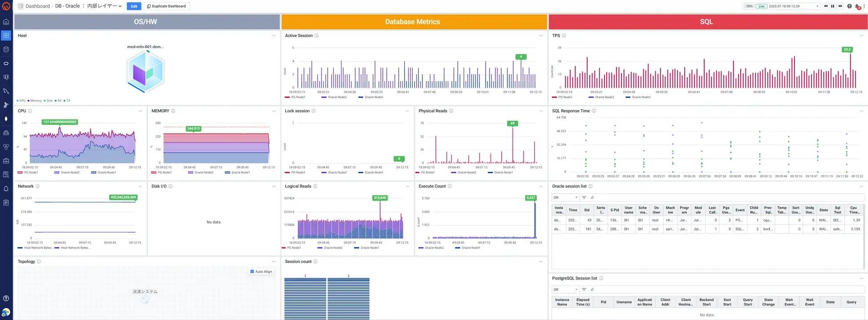
Task: Expand the dashboard name dropdown chevron
Action: (120, 6)
